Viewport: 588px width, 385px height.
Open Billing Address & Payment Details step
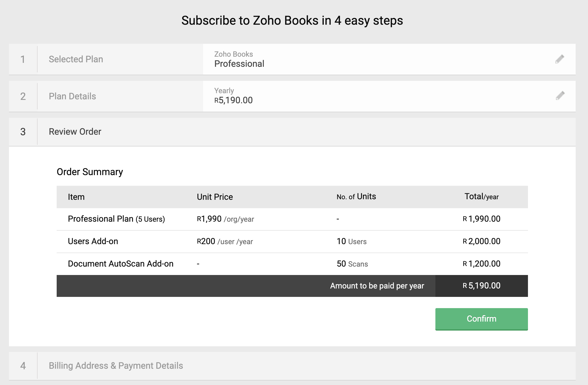click(x=116, y=366)
